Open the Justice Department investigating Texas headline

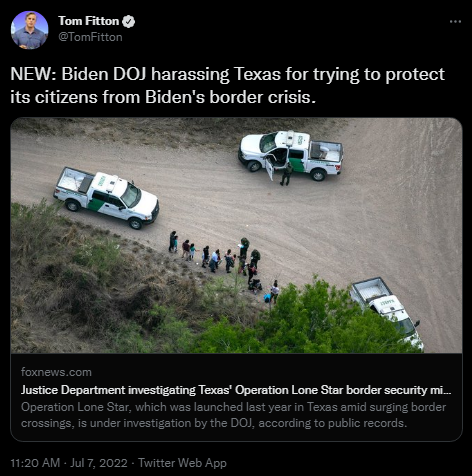coord(236,390)
